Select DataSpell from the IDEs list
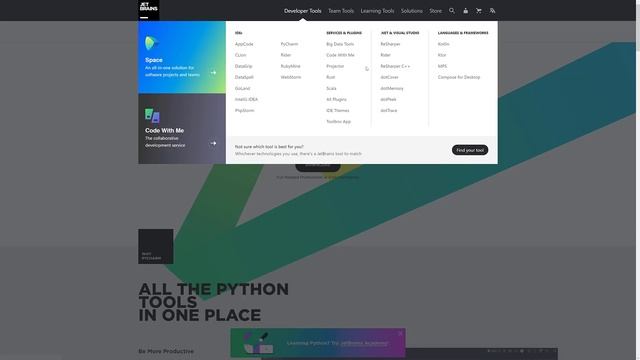The image size is (640, 360). (x=244, y=77)
